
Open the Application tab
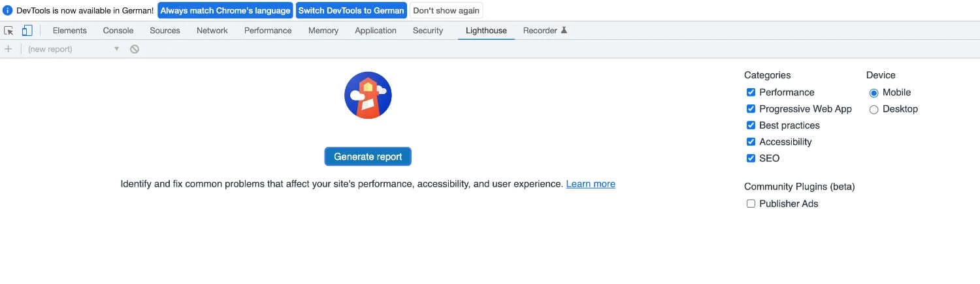coord(376,31)
